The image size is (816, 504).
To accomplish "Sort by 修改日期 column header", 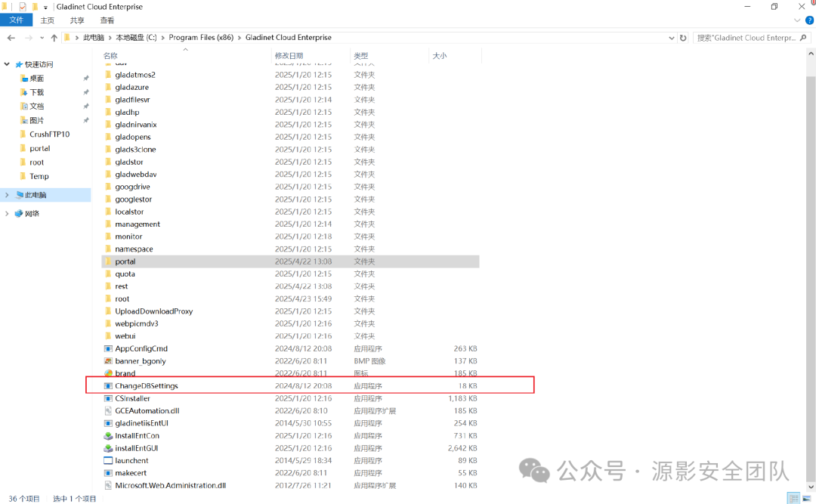I will click(289, 56).
